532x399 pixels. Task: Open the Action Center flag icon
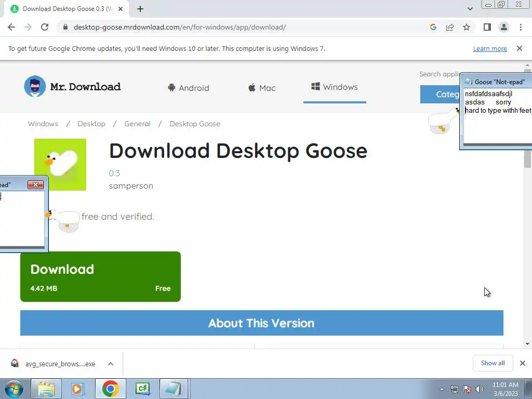(467, 389)
